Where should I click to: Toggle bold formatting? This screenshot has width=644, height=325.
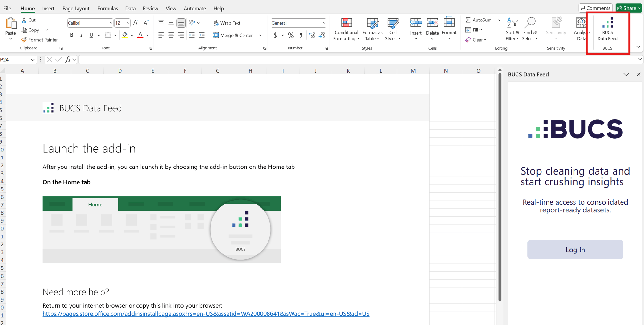(72, 35)
